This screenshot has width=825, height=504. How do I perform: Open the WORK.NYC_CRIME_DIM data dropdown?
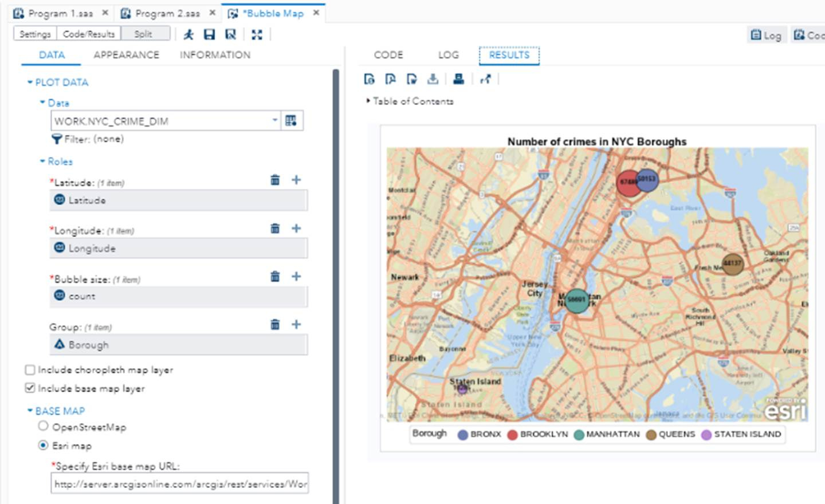point(274,120)
